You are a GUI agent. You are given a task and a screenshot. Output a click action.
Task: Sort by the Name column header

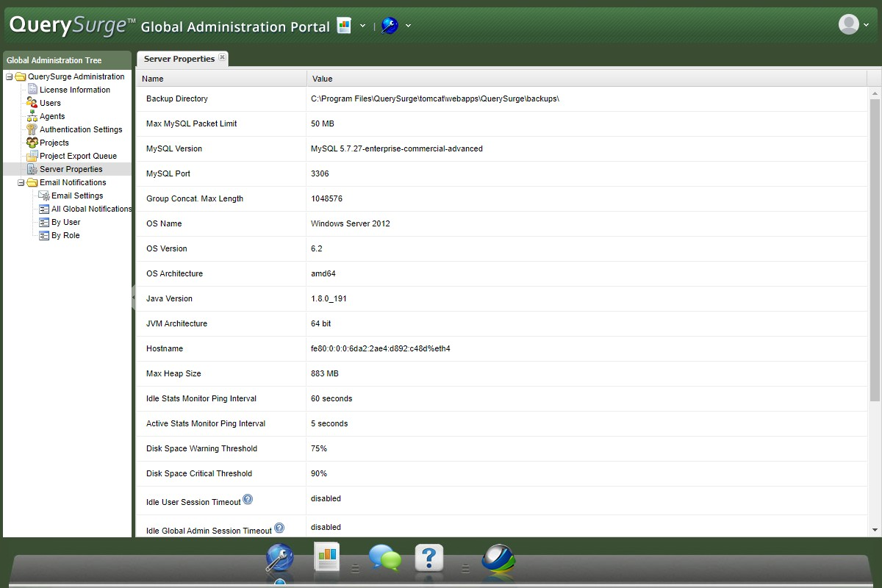tap(221, 79)
